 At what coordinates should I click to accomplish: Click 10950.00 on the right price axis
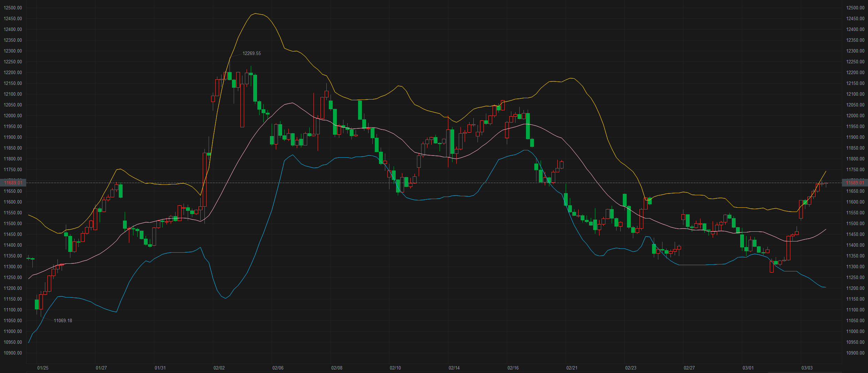[855, 342]
